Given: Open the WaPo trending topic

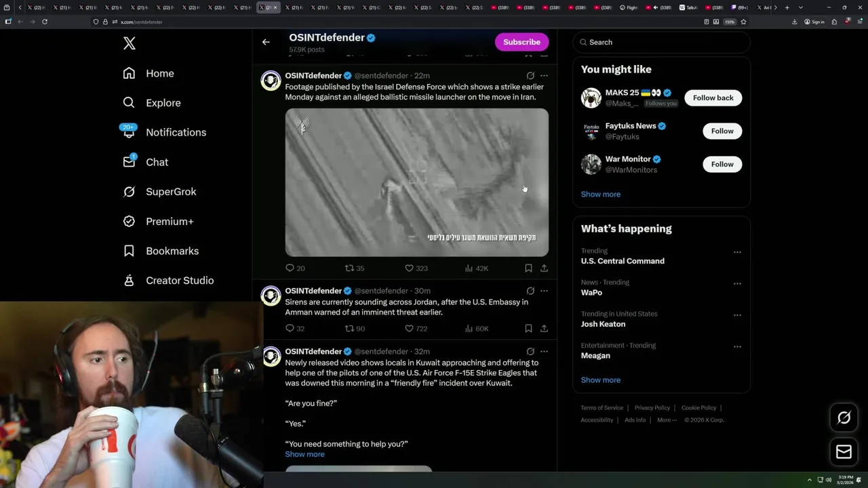Looking at the screenshot, I should (x=591, y=292).
